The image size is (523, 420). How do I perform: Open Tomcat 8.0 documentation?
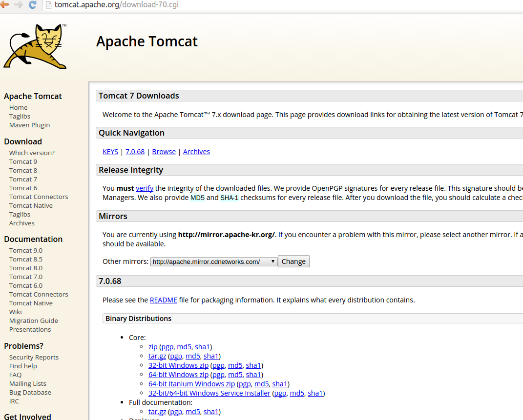coord(26,268)
